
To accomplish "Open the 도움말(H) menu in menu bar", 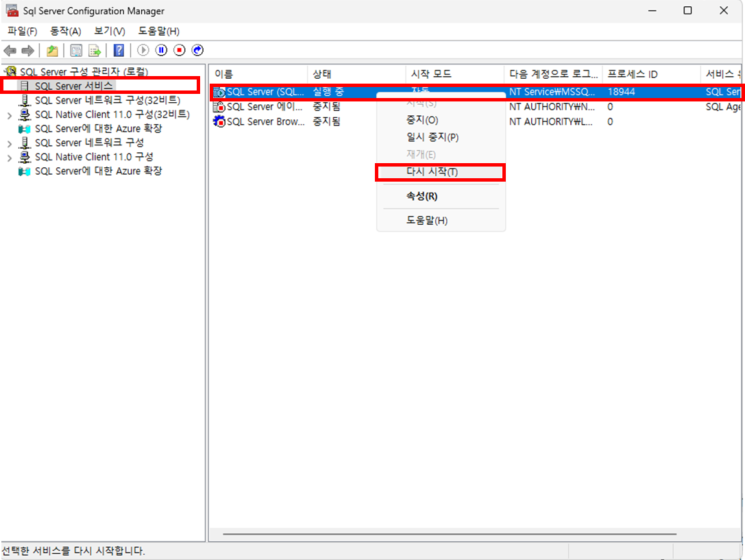I will tap(159, 32).
